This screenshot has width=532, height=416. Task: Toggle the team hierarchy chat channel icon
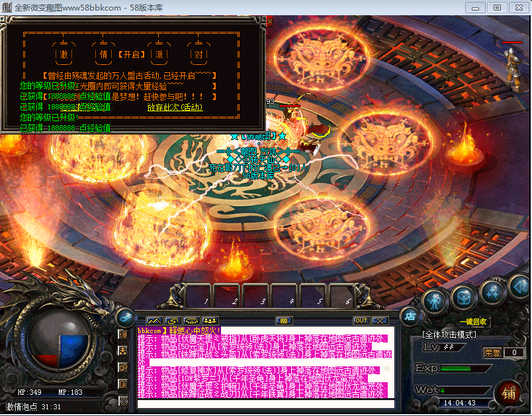(123, 351)
